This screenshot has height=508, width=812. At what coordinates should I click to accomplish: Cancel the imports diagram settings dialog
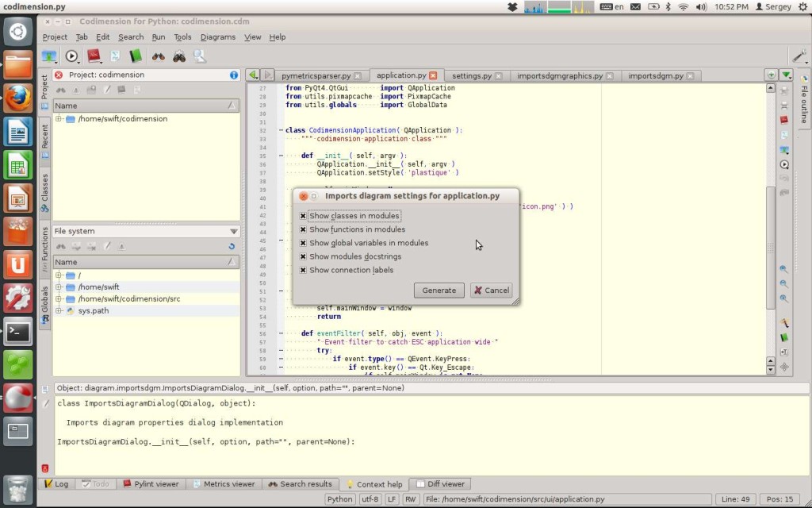[x=491, y=290]
